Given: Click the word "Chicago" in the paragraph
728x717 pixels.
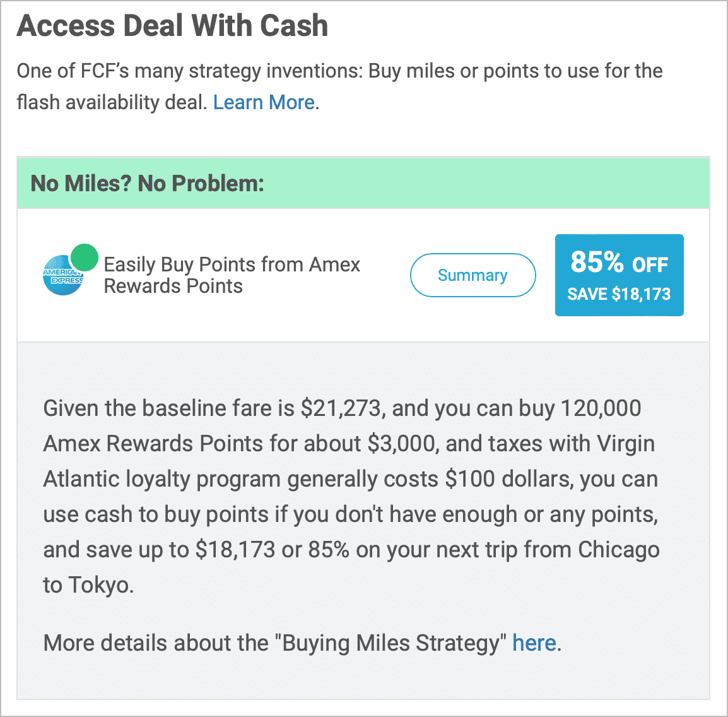Looking at the screenshot, I should (x=618, y=549).
